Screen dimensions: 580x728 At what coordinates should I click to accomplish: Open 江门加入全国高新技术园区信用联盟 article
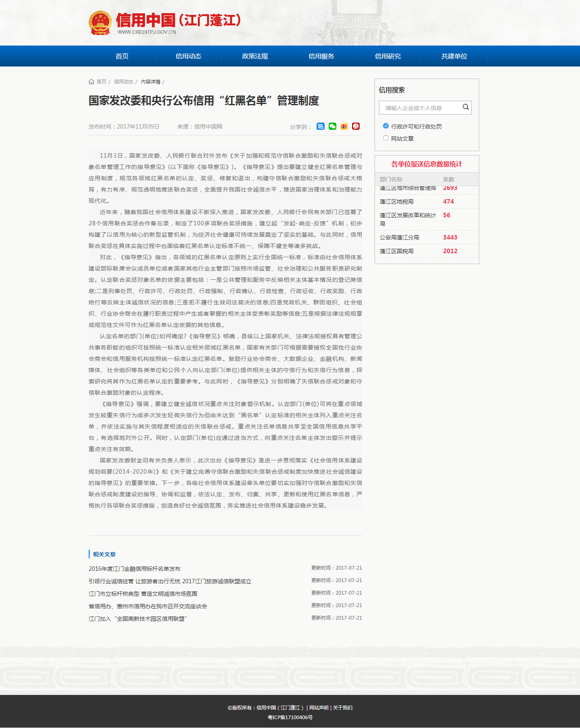click(138, 619)
